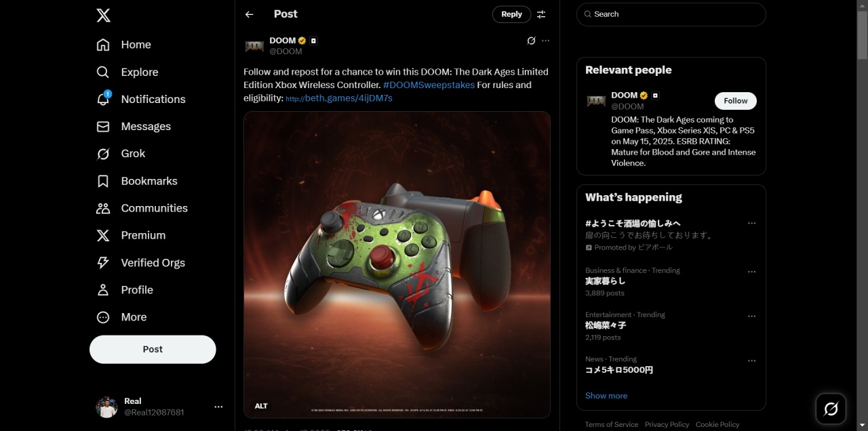Go to Communities in the sidebar

pos(142,208)
